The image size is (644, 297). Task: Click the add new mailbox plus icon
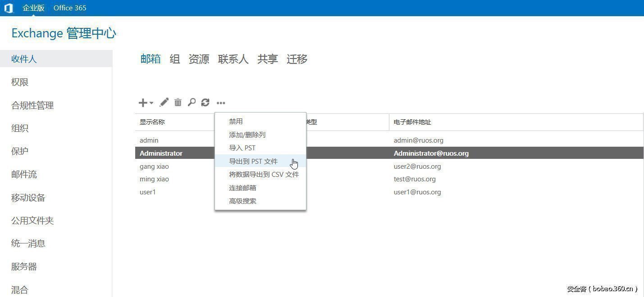point(142,103)
